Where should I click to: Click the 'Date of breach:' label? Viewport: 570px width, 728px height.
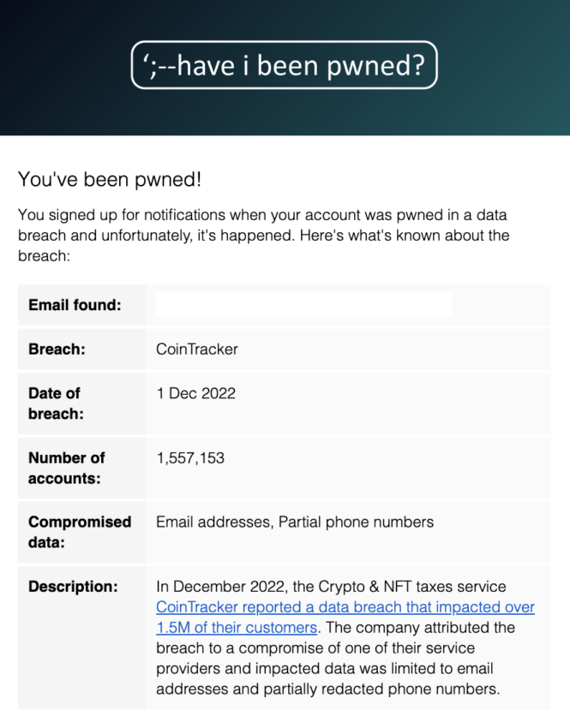point(56,403)
